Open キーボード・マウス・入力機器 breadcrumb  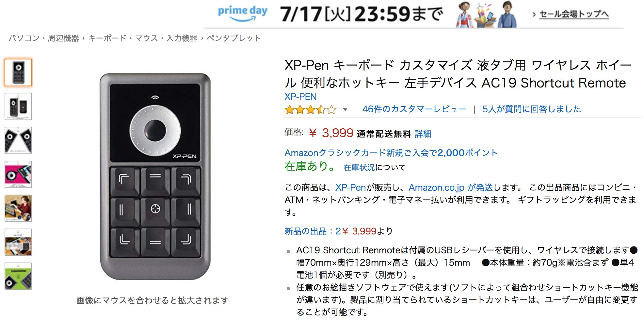[x=143, y=38]
